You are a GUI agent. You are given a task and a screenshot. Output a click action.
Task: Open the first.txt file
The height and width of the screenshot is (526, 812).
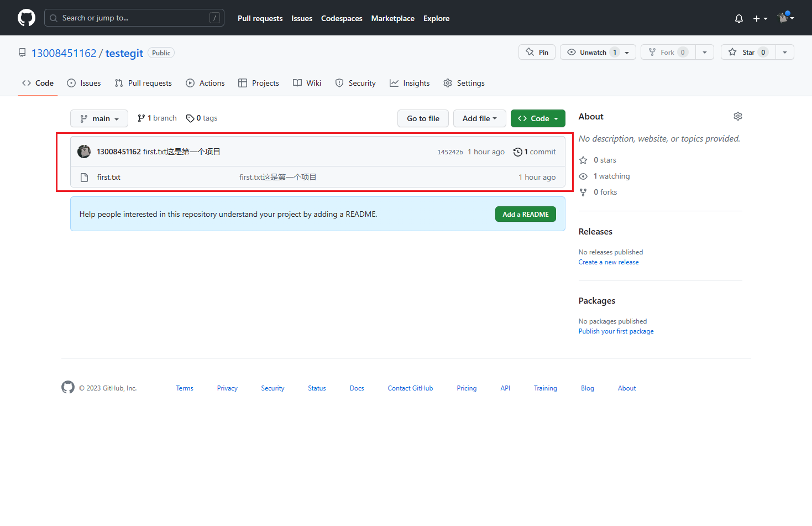point(108,177)
